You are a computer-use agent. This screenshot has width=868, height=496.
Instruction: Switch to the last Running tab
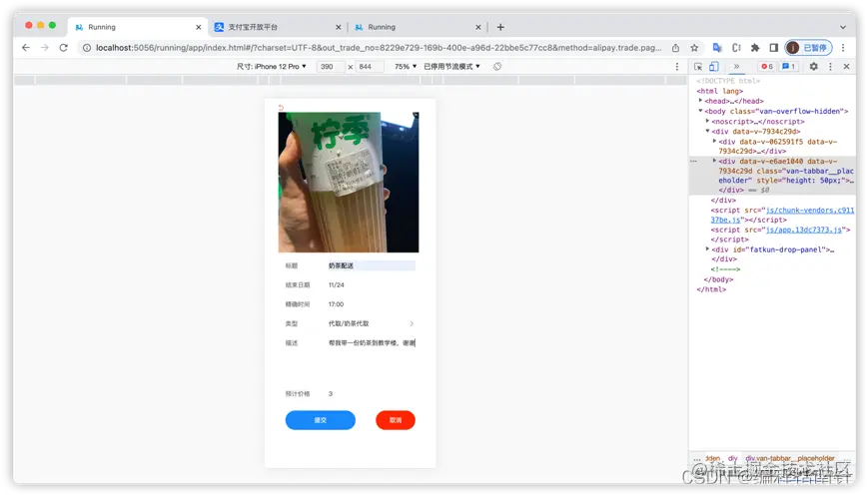(418, 27)
